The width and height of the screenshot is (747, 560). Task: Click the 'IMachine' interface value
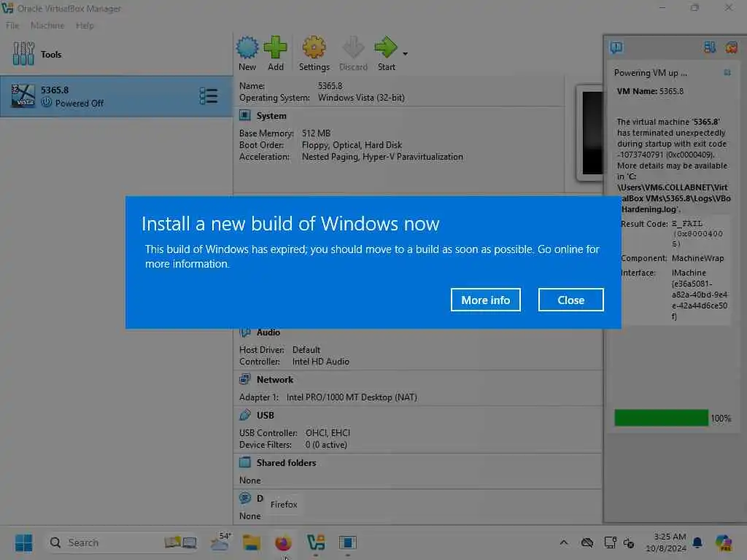(689, 273)
